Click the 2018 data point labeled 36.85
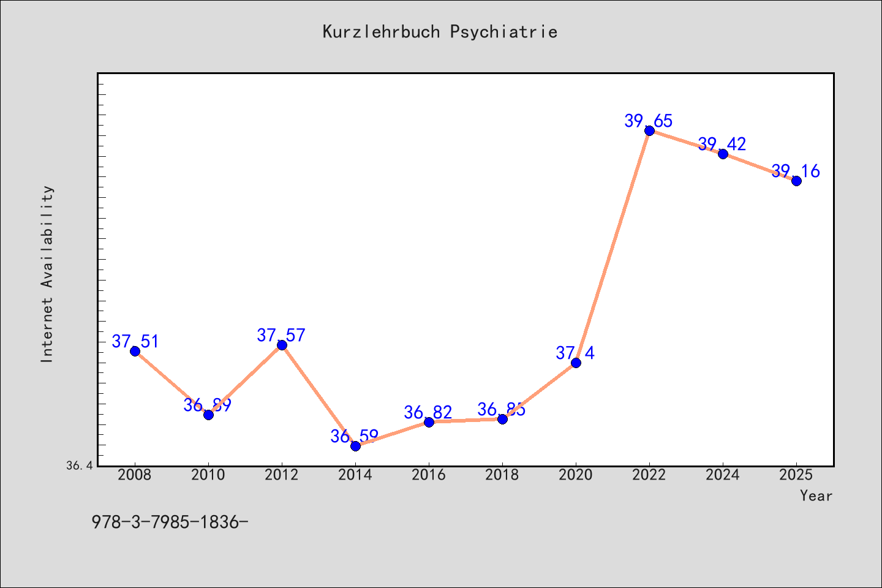The width and height of the screenshot is (882, 588). pos(502,419)
